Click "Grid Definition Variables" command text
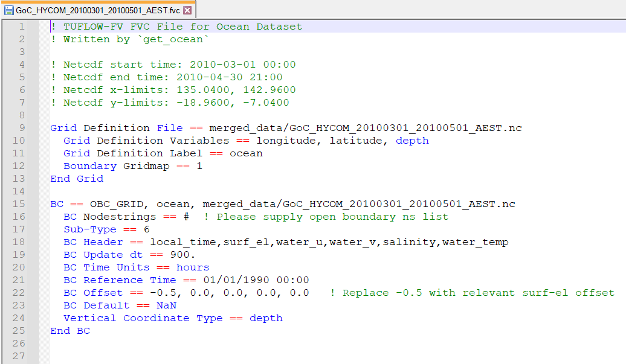Screen dimensions: 626x364 (x=146, y=141)
